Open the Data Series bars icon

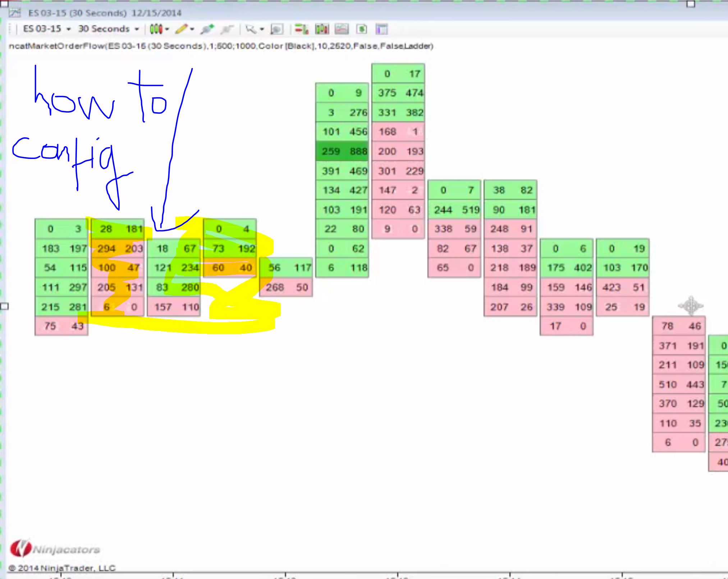pos(322,29)
